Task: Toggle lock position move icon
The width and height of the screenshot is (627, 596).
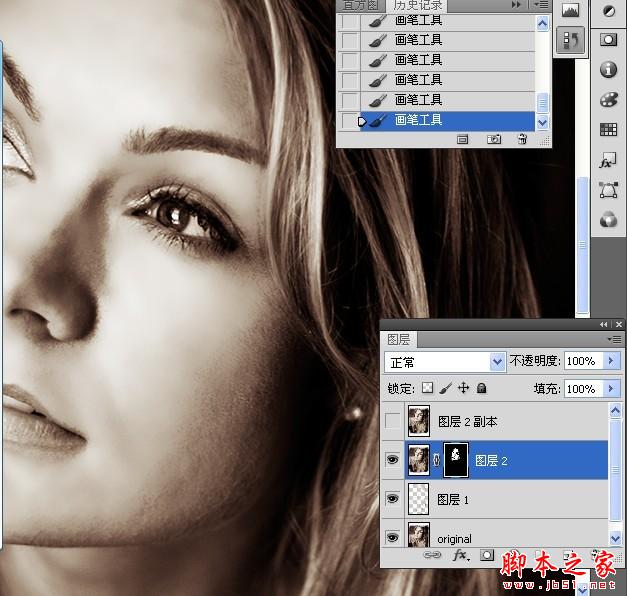Action: [x=463, y=388]
